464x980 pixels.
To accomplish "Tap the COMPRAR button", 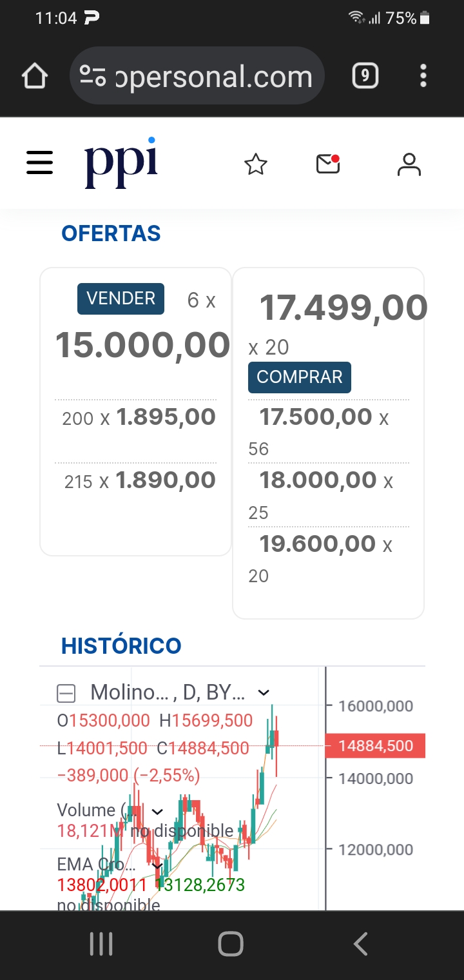I will [x=300, y=377].
